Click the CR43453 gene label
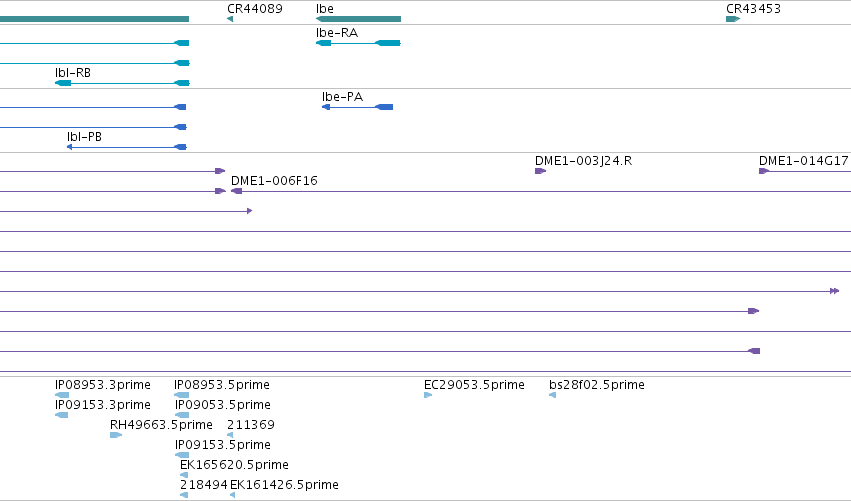 click(x=753, y=9)
